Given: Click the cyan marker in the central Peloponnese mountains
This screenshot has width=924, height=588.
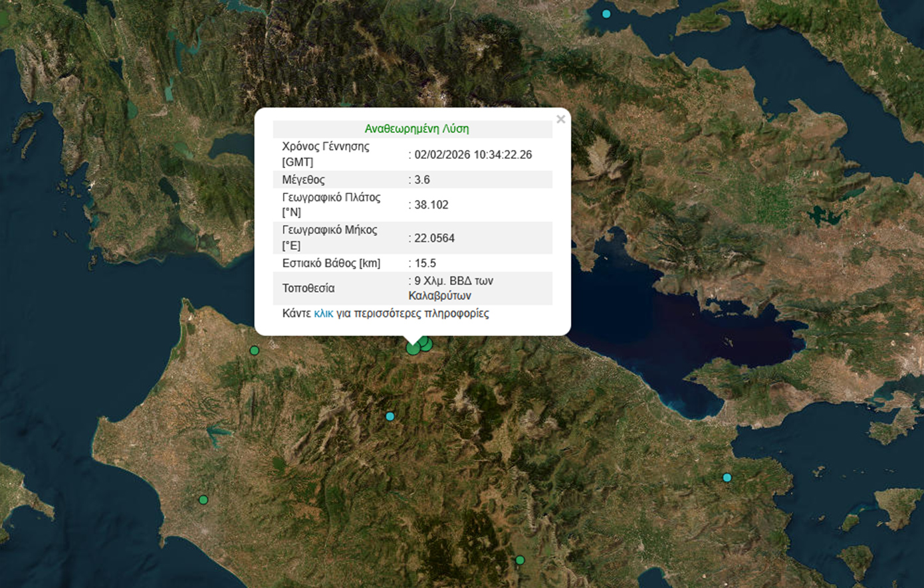Looking at the screenshot, I should pos(390,417).
